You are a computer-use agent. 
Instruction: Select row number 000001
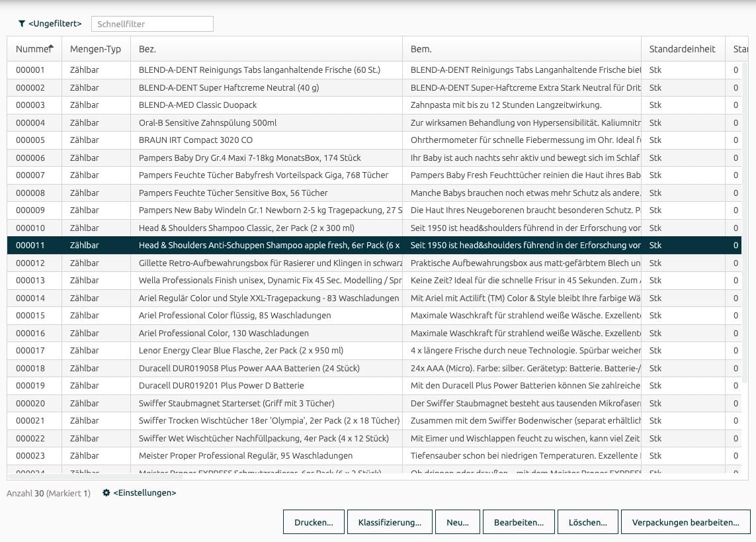coord(374,70)
